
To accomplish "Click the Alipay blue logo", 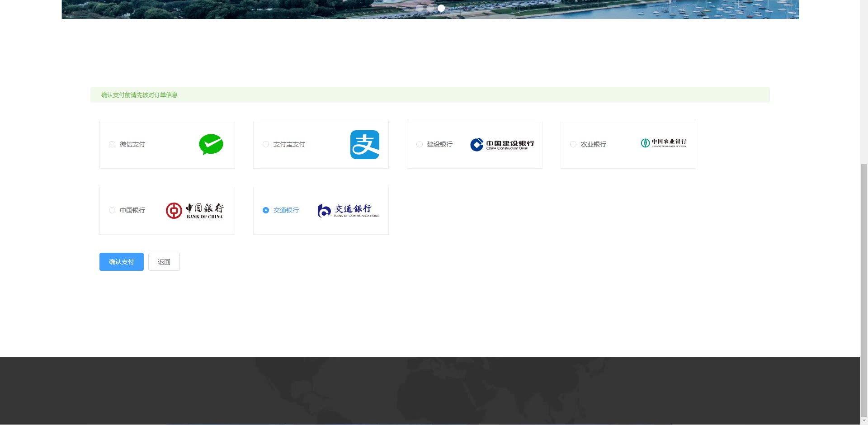I will pyautogui.click(x=365, y=145).
